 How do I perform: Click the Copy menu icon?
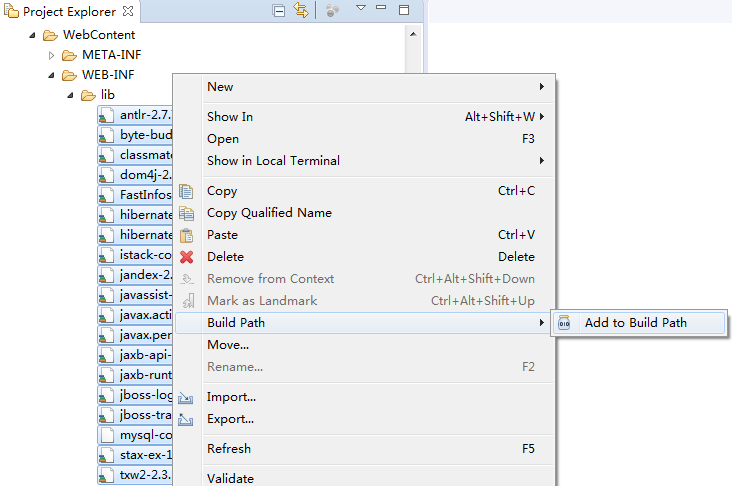tap(186, 191)
